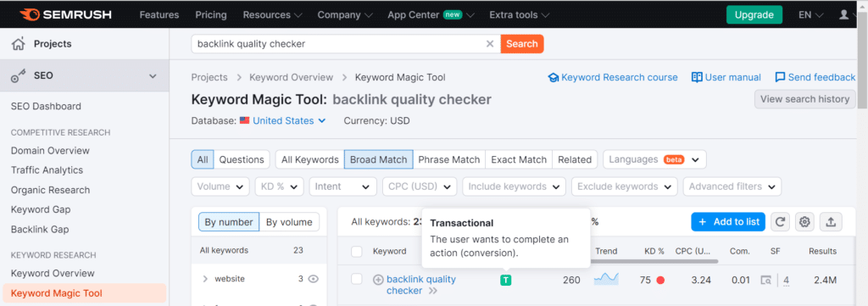Image resolution: width=868 pixels, height=306 pixels.
Task: Open the SERP features magnifier icon
Action: pyautogui.click(x=766, y=280)
